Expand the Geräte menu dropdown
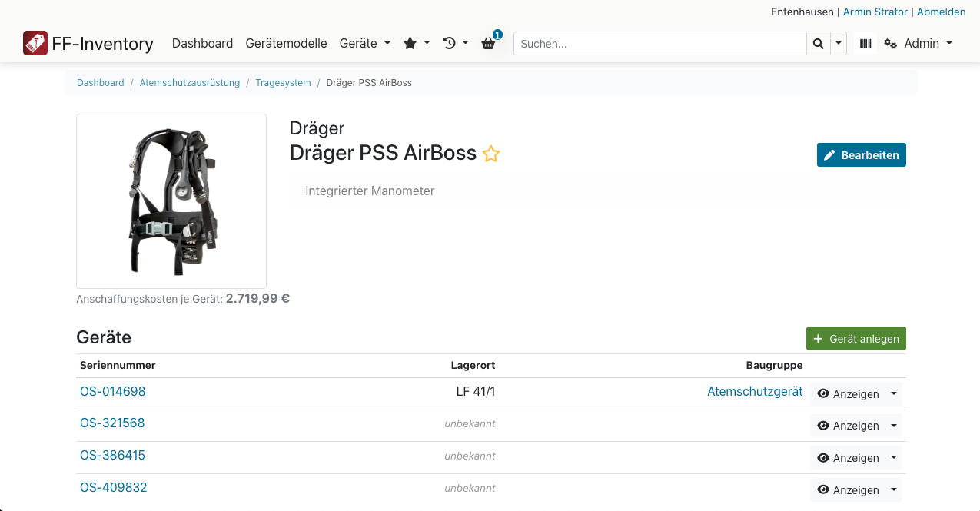 [x=365, y=44]
